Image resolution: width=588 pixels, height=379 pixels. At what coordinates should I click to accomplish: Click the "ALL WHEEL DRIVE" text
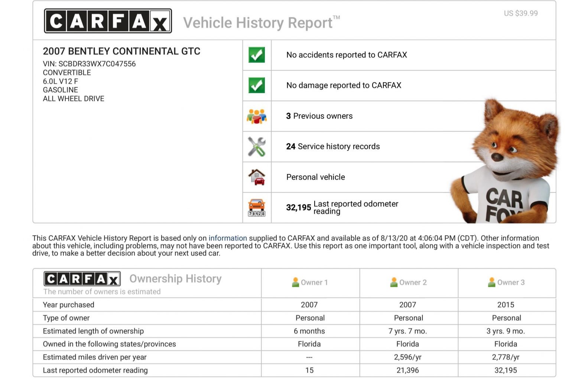pos(74,99)
